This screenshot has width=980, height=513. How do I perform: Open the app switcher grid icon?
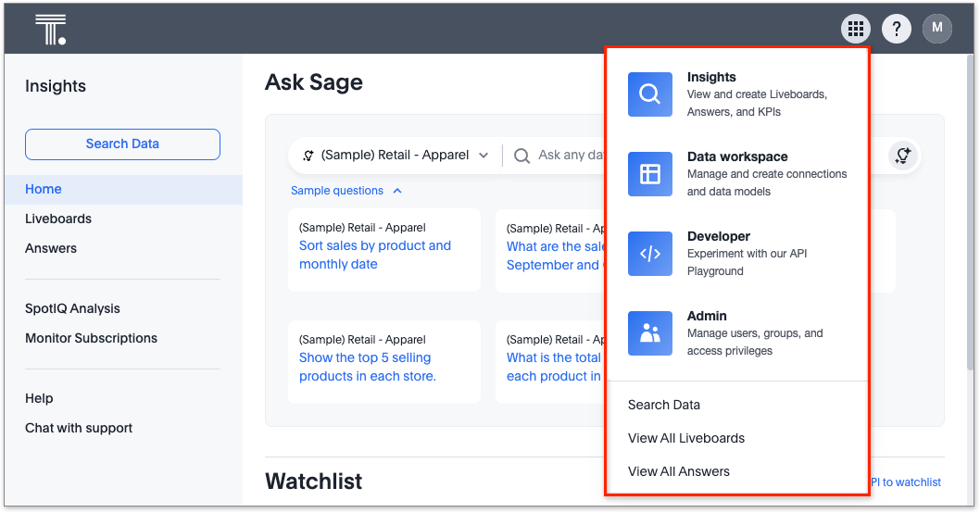(856, 29)
